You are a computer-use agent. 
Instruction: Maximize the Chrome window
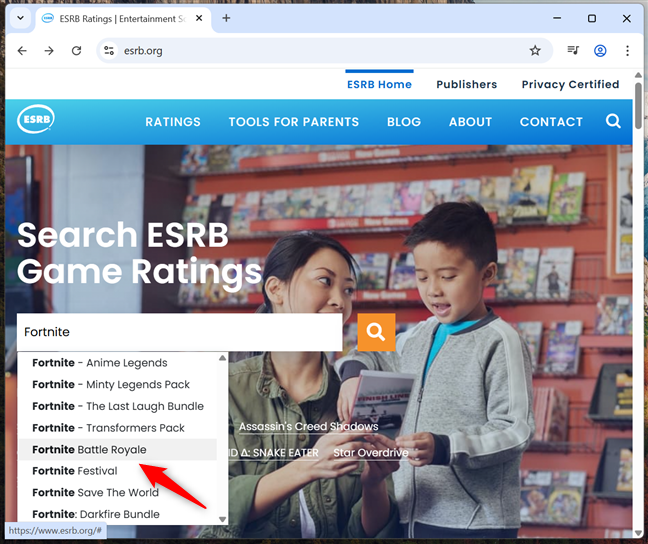pos(592,18)
